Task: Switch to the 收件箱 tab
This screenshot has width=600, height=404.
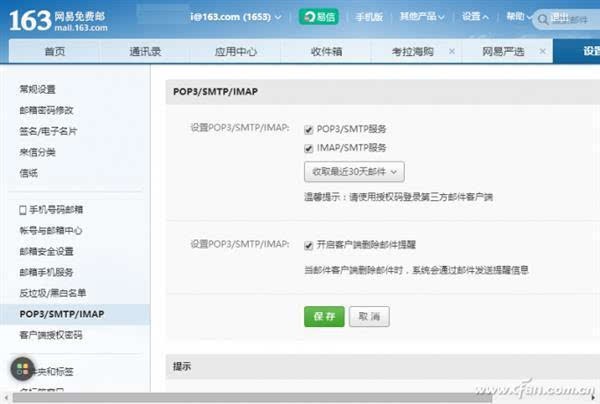Action: click(326, 51)
